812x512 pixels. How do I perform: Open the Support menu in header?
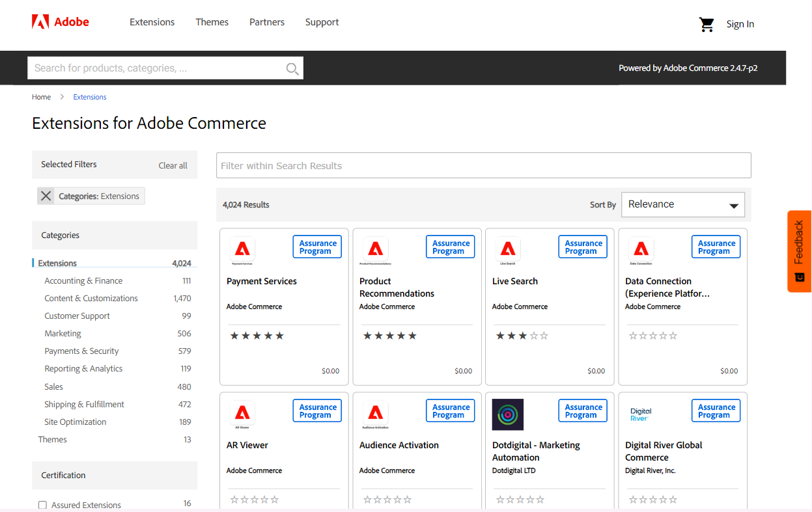click(x=322, y=22)
